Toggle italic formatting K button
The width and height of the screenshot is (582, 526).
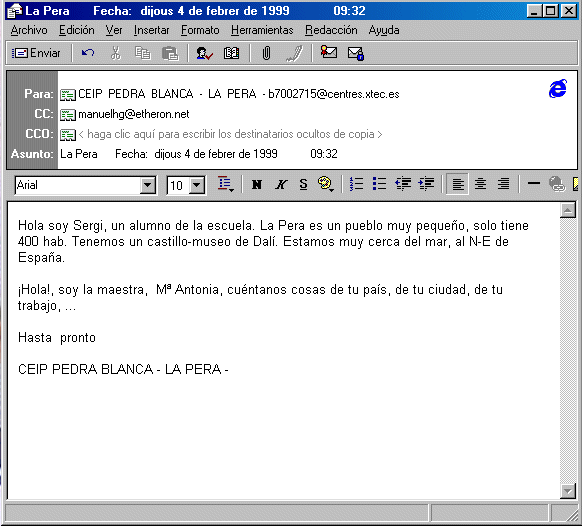click(x=281, y=184)
